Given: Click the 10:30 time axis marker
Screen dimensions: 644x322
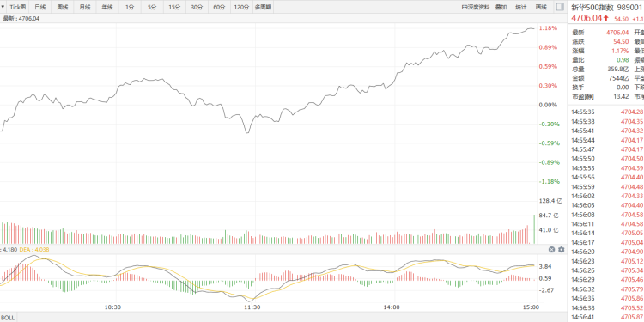Looking at the screenshot, I should click(113, 307).
